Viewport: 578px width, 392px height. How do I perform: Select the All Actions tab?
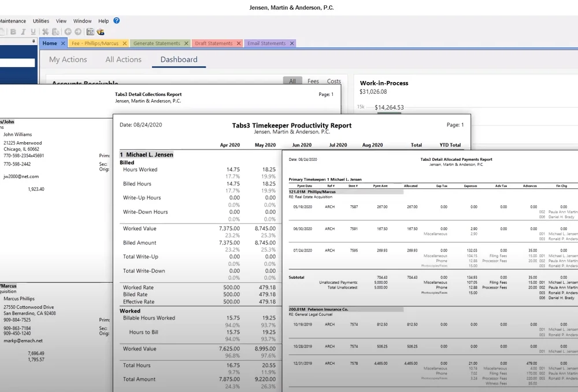[124, 60]
